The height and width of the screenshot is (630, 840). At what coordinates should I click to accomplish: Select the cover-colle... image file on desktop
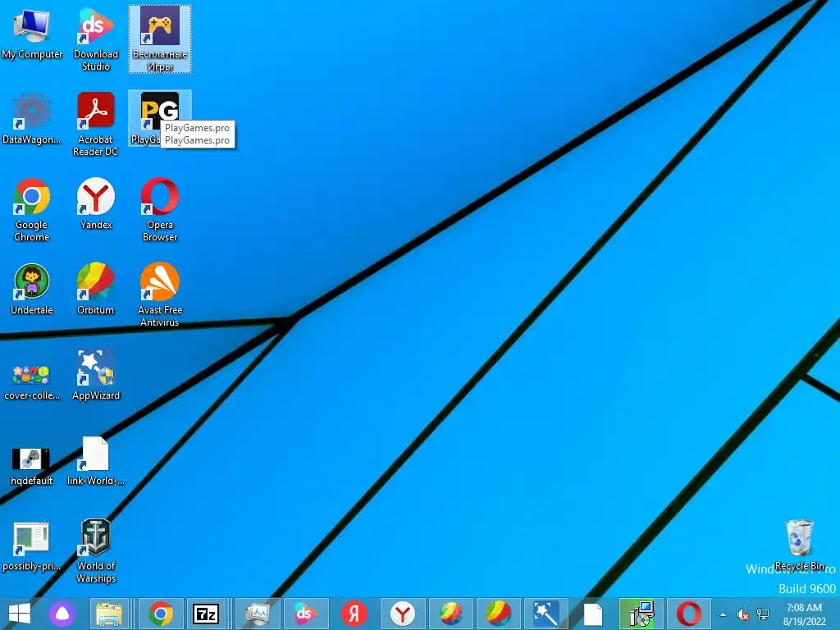tap(32, 381)
